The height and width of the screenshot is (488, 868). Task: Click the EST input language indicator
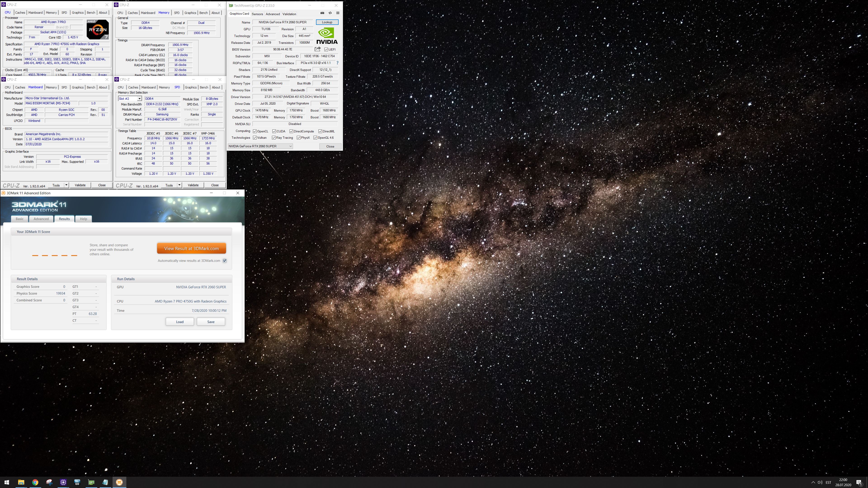click(828, 482)
